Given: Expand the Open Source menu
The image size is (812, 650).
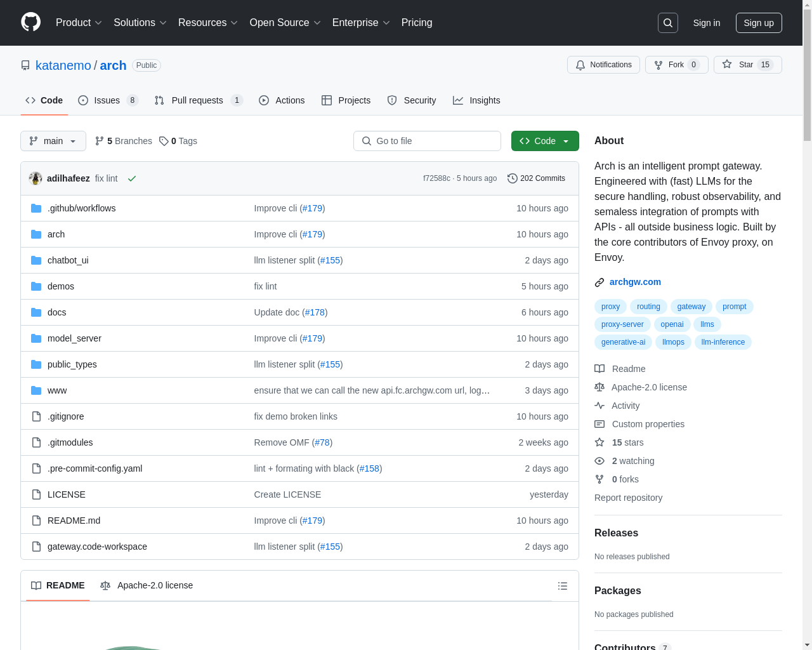Looking at the screenshot, I should pos(285,23).
